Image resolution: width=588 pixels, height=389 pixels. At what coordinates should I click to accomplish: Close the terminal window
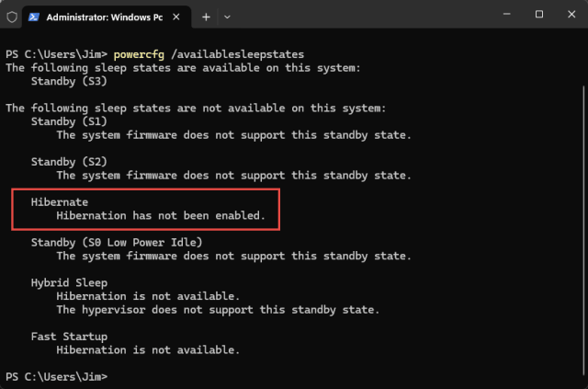pos(571,15)
